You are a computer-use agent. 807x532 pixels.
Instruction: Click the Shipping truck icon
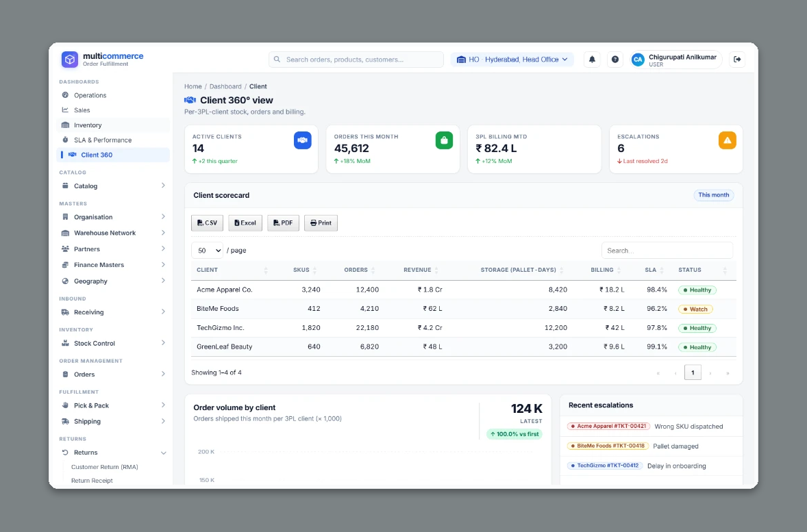(x=65, y=421)
